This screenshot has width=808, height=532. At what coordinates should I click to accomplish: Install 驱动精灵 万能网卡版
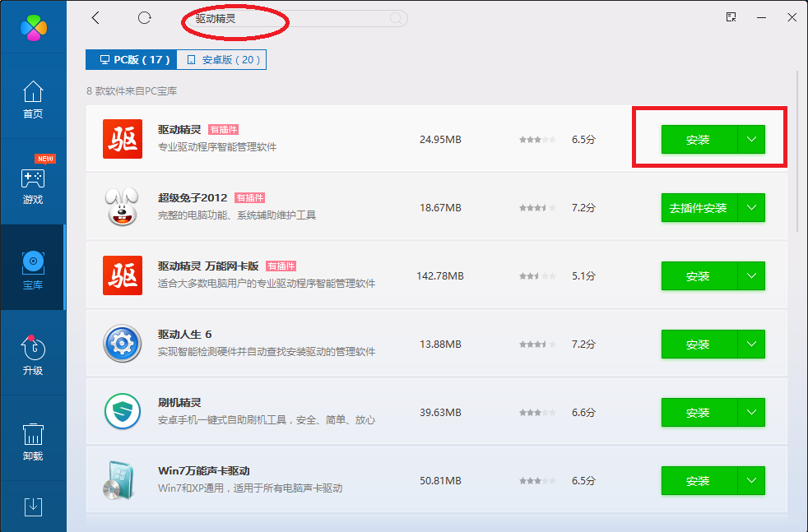click(699, 276)
